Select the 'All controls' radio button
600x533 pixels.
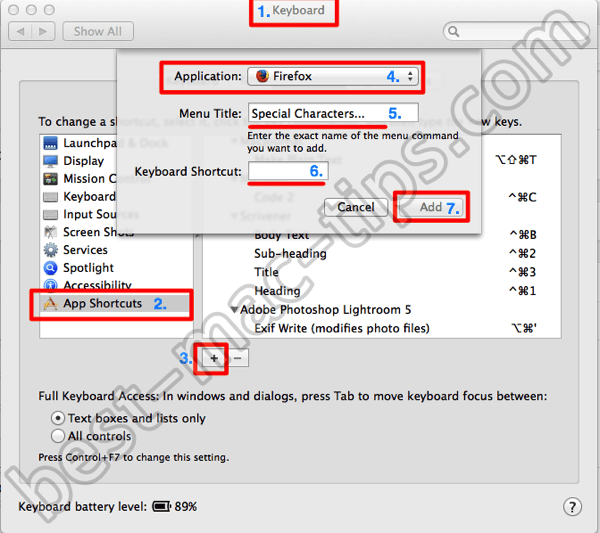point(58,436)
